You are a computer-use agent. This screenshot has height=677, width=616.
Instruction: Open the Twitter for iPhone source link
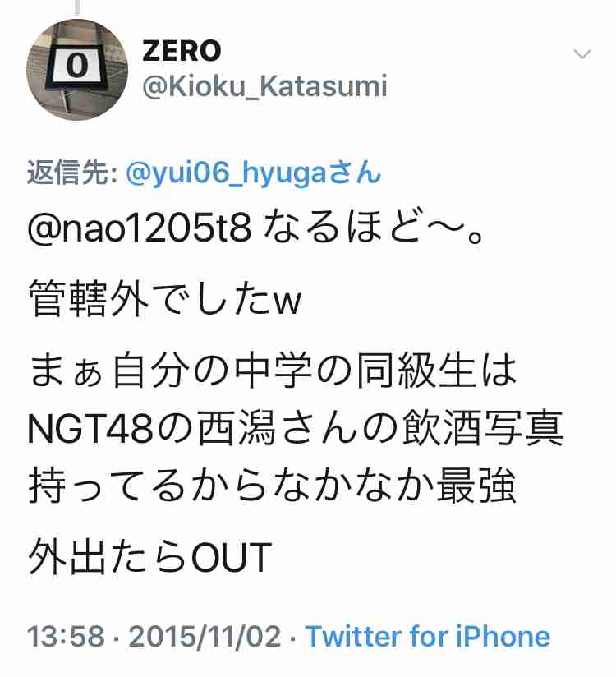(428, 636)
